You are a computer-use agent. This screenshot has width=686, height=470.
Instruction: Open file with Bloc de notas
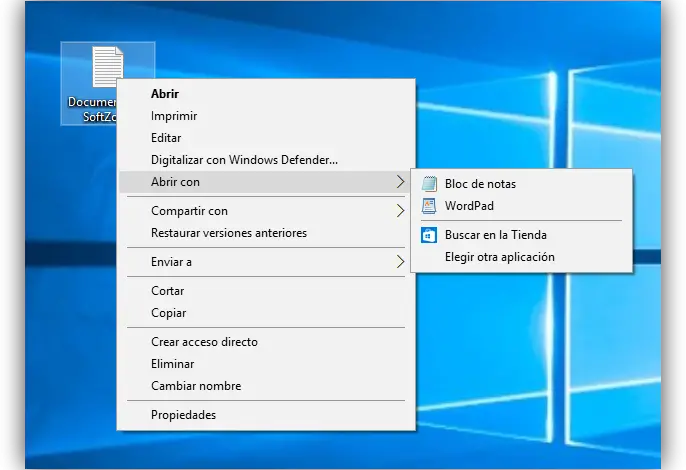(522, 184)
